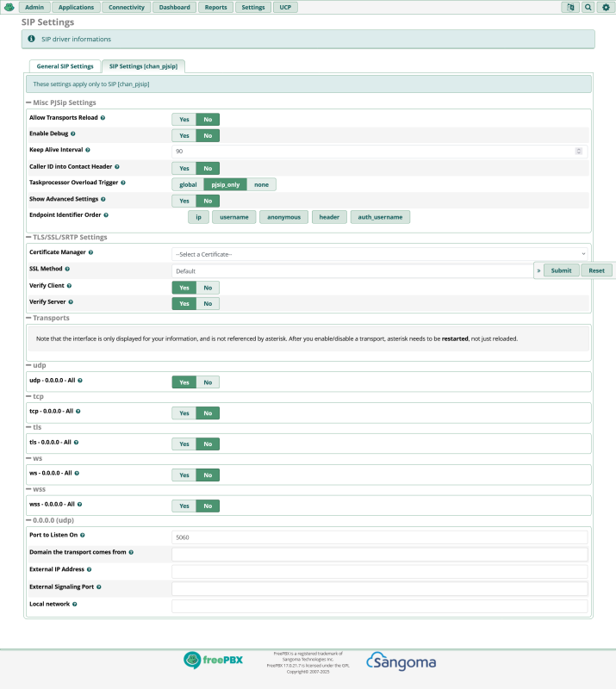Click the info icon in SIP driver informations banner

[32, 39]
